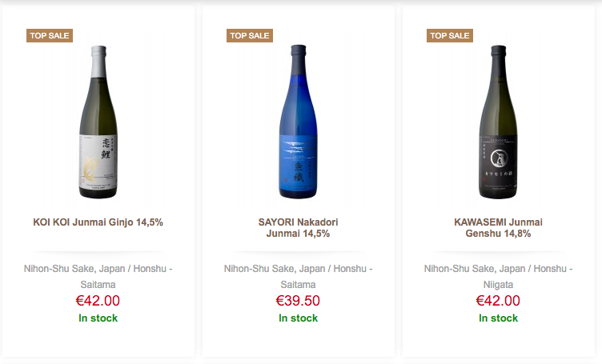The image size is (602, 364).
Task: Click the Nihon-Shu Sake category text under SAYORI
Action: [262, 269]
